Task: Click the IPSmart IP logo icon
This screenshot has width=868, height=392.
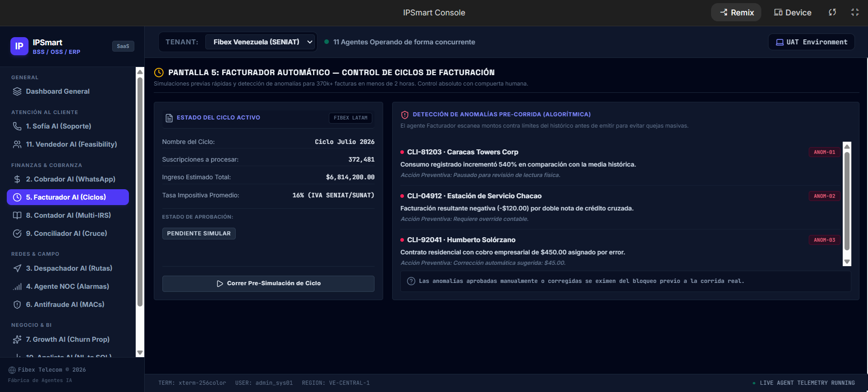Action: 19,46
